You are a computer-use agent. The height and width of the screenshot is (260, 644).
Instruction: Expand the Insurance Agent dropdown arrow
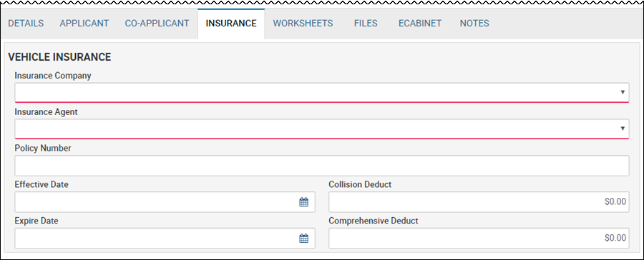pyautogui.click(x=623, y=129)
